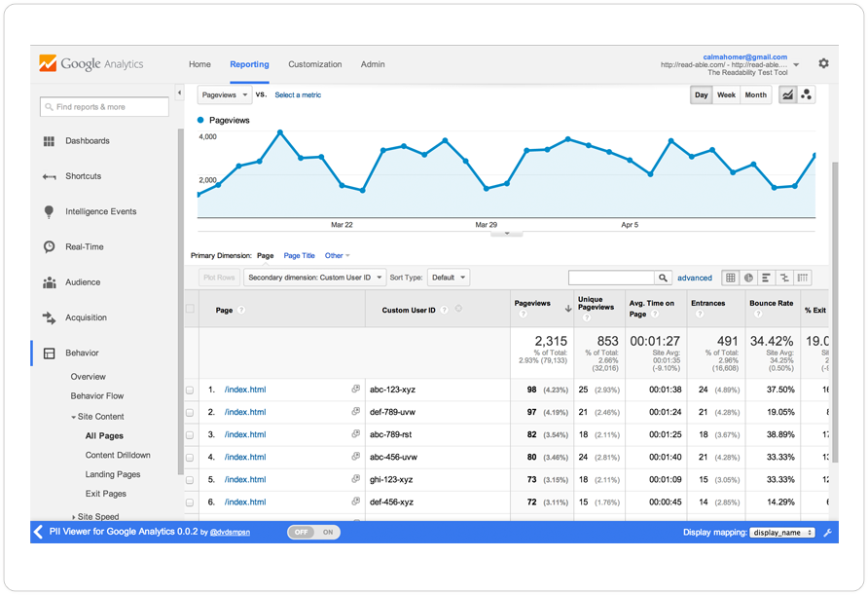The width and height of the screenshot is (868, 595).
Task: Select the comparison view icon
Action: point(784,278)
